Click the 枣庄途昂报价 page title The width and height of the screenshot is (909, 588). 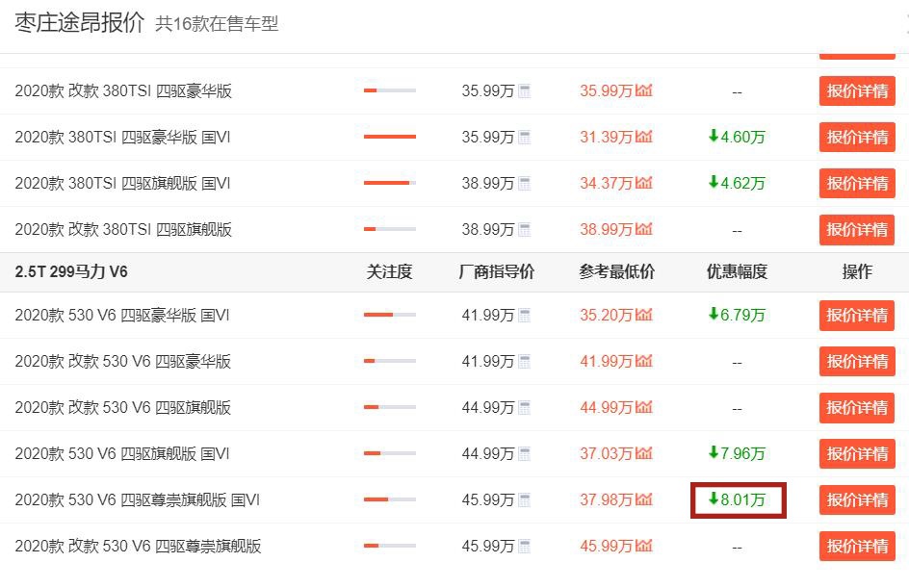(x=79, y=23)
